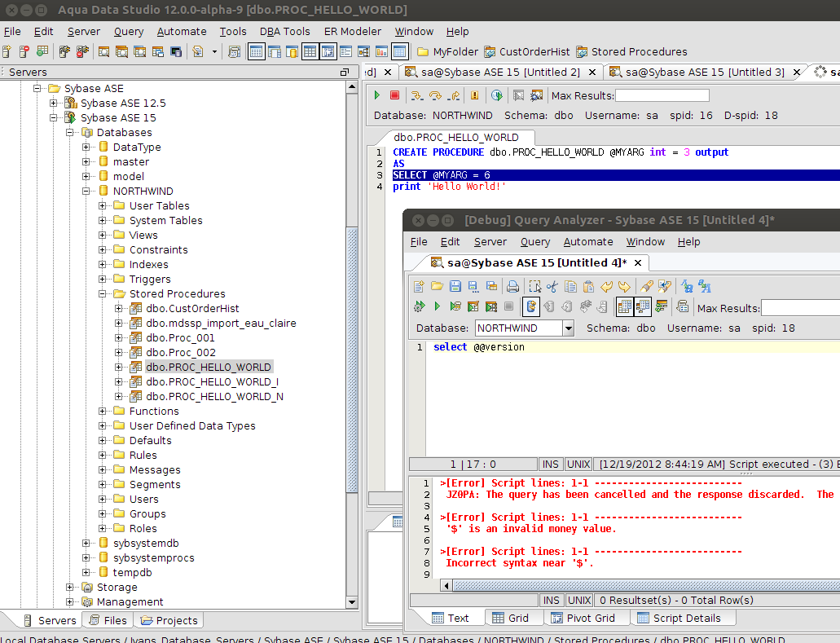
Task: Toggle the INS indicator in editor status bar
Action: (x=551, y=464)
